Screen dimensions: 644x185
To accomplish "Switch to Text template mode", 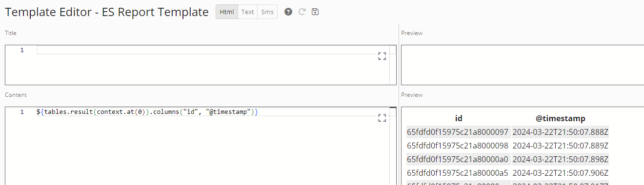I will [x=248, y=12].
